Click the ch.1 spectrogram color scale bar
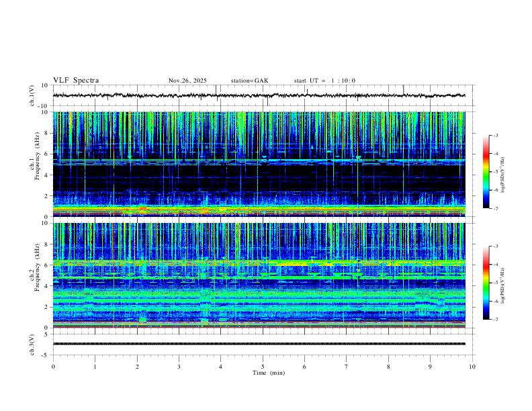532x411 pixels. 486,172
